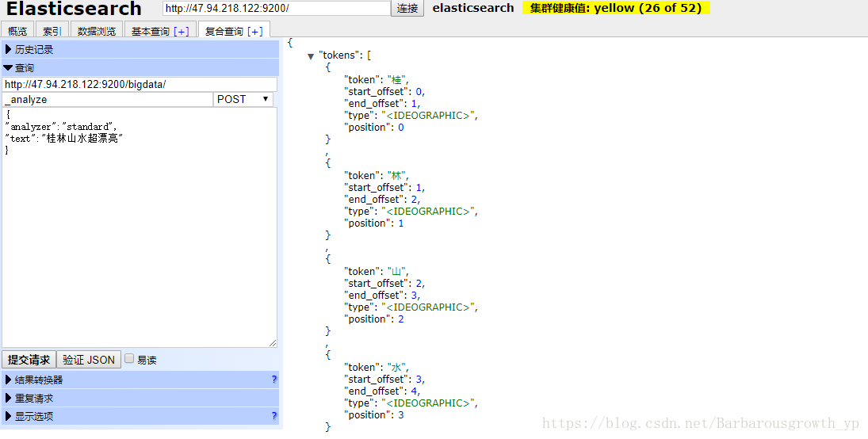This screenshot has height=439, width=868.
Task: Select the token value "桂"
Action: click(x=396, y=80)
